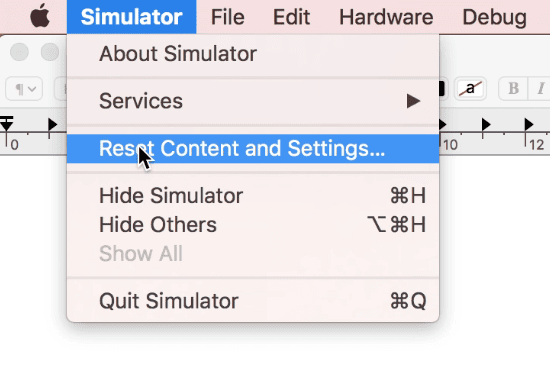Choose Hide Others
Screen dimensions: 550x386
click(253, 225)
